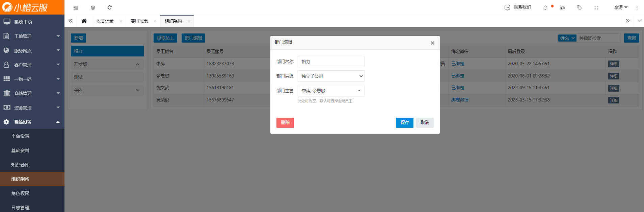
Task: Close the 费用报表 tab
Action: [155, 21]
